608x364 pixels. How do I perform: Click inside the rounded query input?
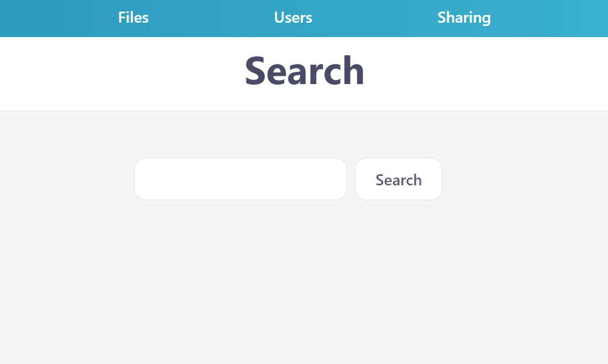pos(240,179)
